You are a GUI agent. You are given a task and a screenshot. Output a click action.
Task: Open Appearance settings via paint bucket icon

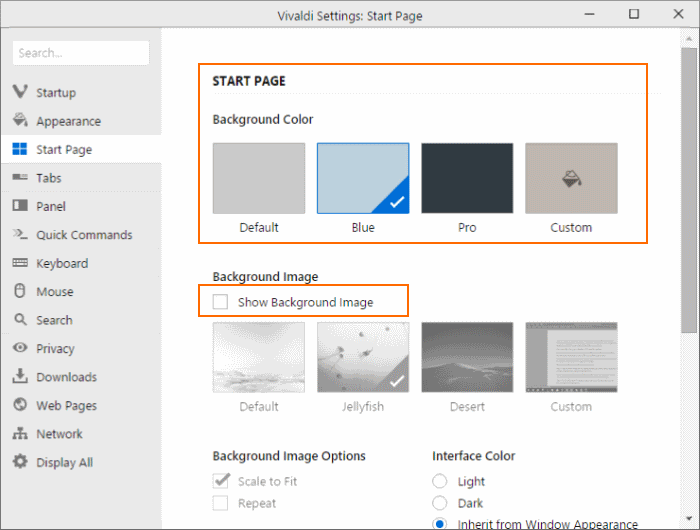19,121
